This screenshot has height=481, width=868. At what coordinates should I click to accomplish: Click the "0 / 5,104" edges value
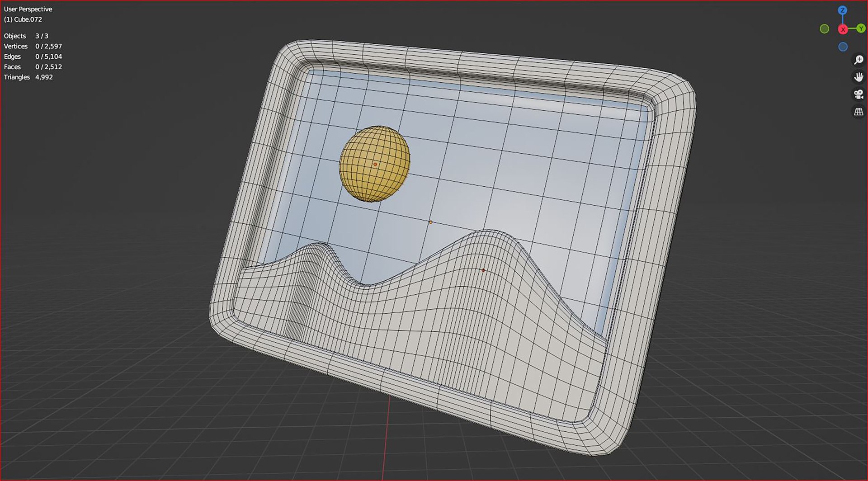coord(49,57)
